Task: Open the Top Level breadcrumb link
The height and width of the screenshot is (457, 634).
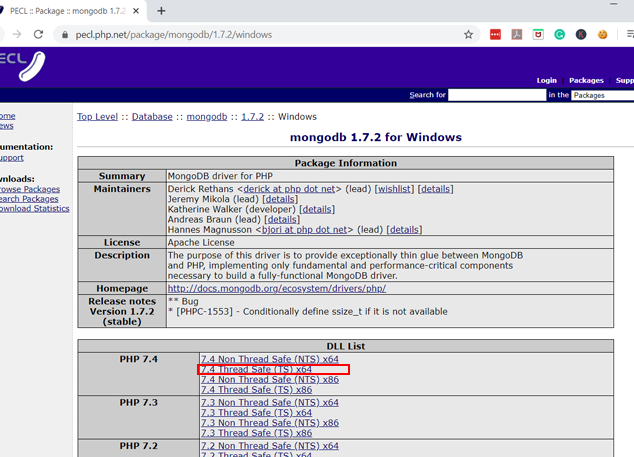Action: point(97,116)
